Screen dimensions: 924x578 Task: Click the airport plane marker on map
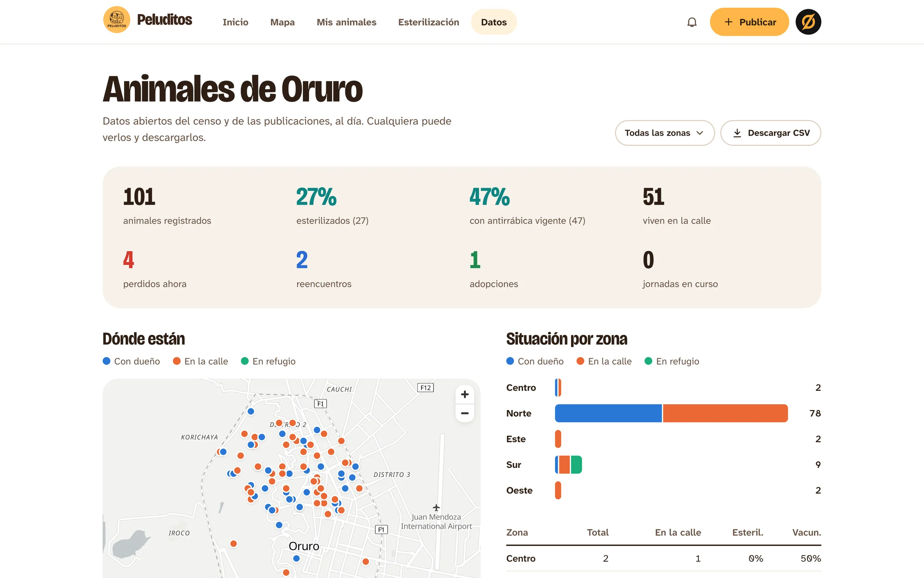[436, 507]
